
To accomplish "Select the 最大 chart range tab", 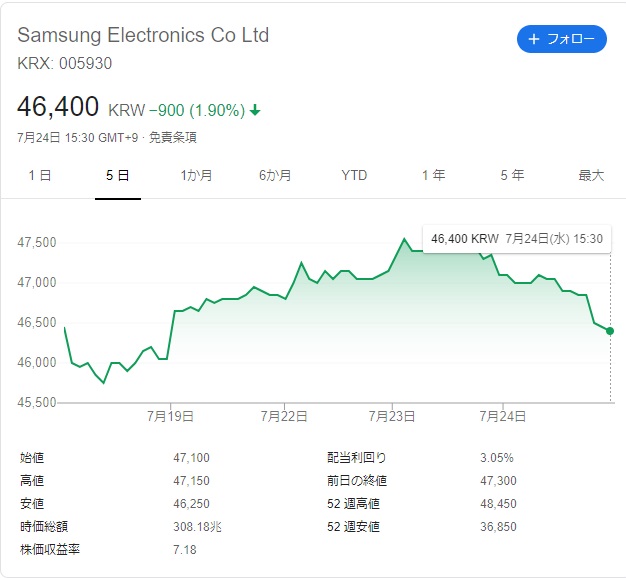I will click(591, 175).
